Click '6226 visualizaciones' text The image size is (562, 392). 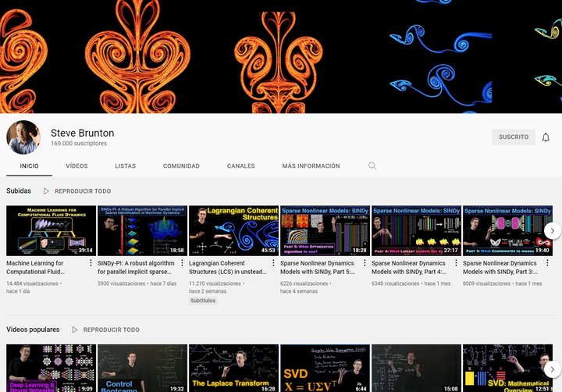point(304,283)
